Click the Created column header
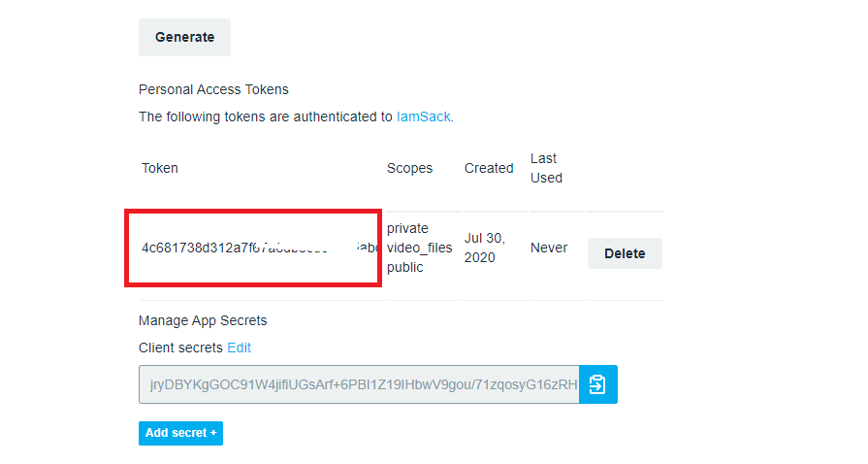Screen dimensions: 868x464 [x=489, y=168]
